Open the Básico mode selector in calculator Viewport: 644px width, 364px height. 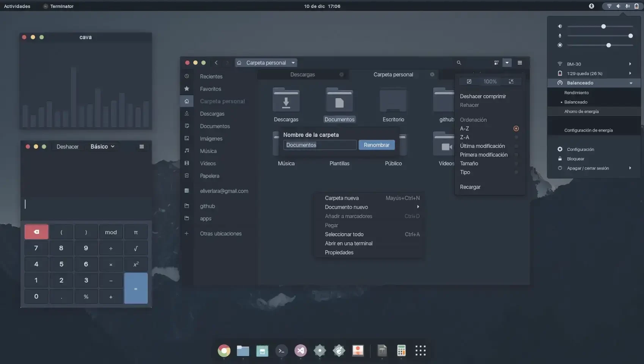(102, 146)
